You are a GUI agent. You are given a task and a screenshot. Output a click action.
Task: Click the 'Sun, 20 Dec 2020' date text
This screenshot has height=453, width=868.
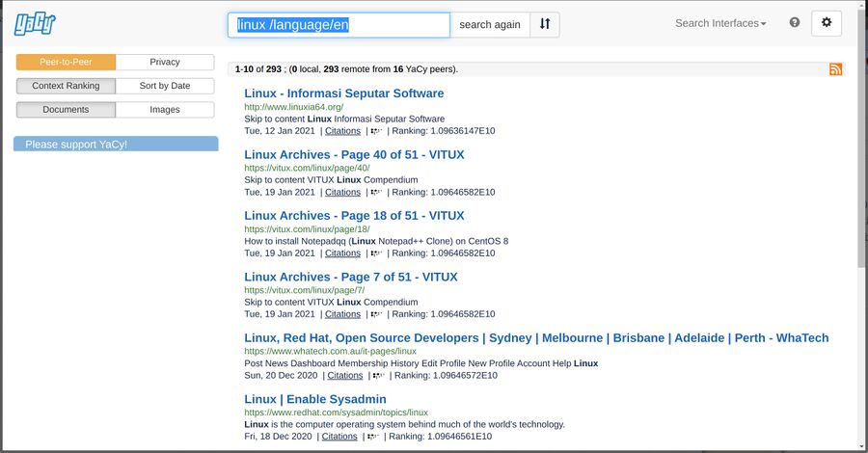click(281, 376)
